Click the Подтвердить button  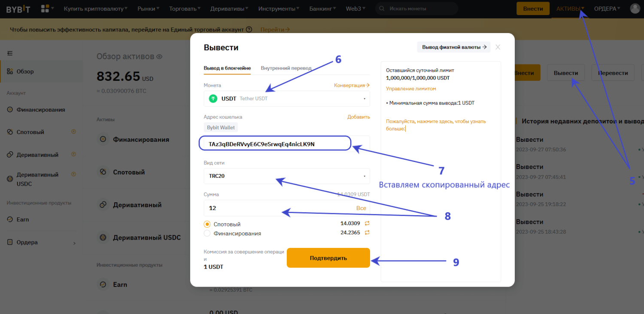[328, 258]
